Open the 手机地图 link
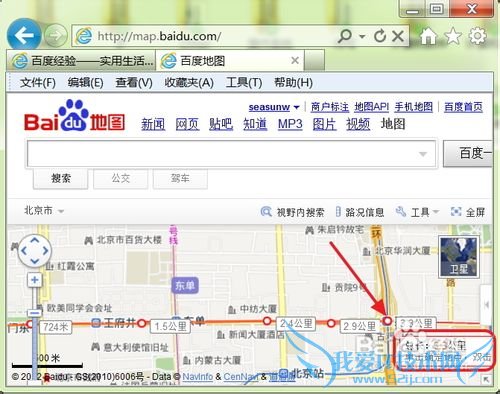Viewport: 500px width, 394px height. pyautogui.click(x=414, y=107)
